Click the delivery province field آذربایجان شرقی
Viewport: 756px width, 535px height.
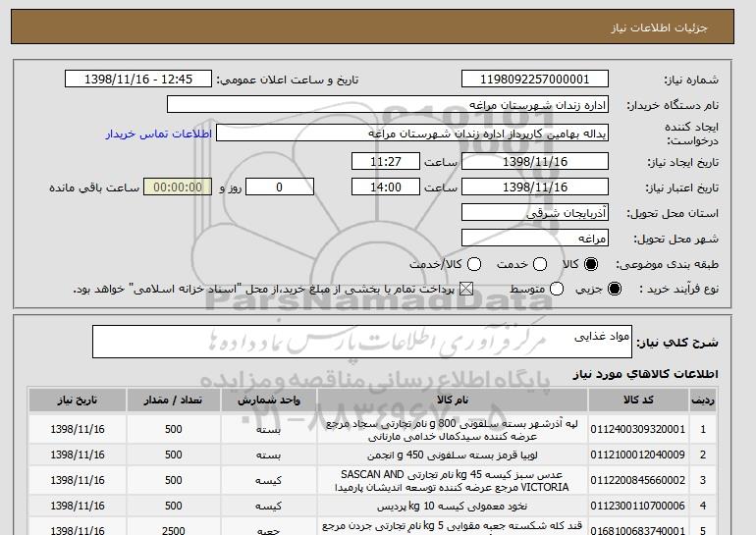point(535,213)
